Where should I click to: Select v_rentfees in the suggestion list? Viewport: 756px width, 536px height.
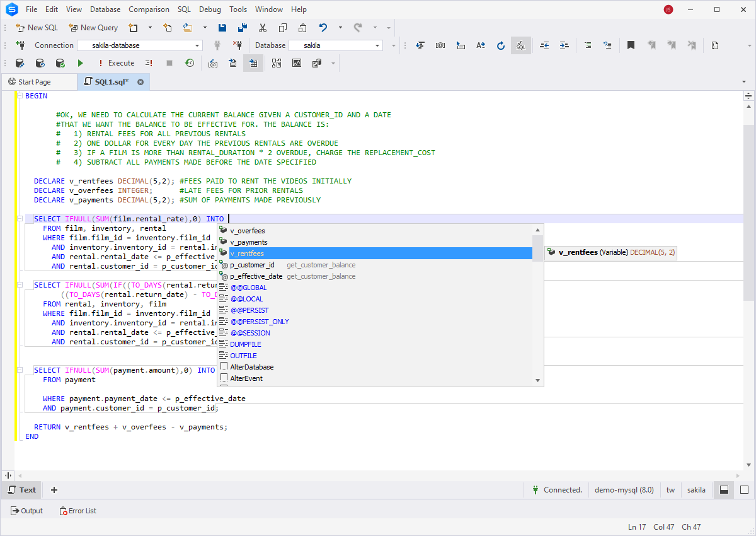[x=247, y=253]
